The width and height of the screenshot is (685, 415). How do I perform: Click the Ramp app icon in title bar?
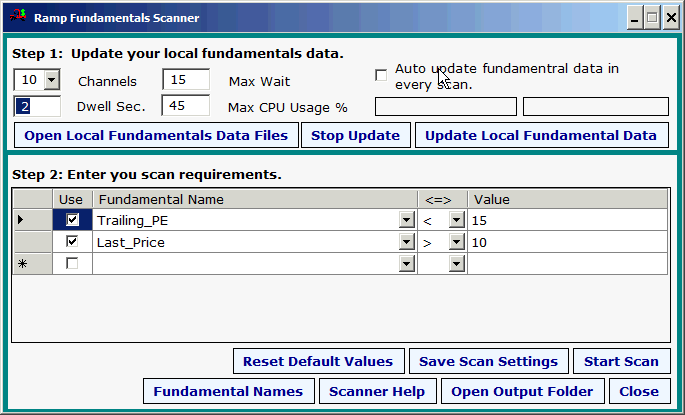pyautogui.click(x=18, y=17)
